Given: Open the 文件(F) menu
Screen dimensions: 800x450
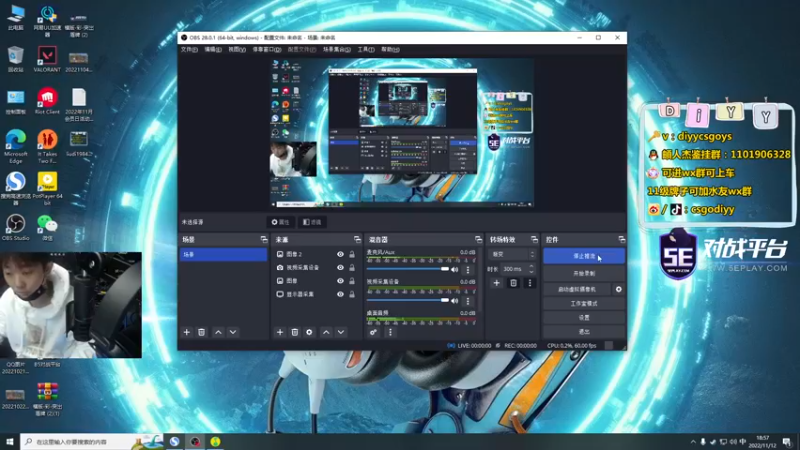Looking at the screenshot, I should pos(189,49).
